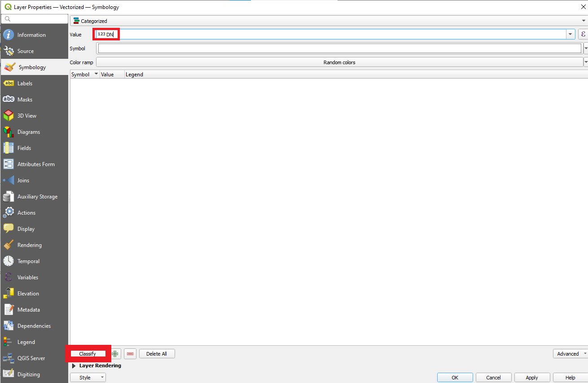
Task: Open the Elevation tab
Action: coord(34,293)
